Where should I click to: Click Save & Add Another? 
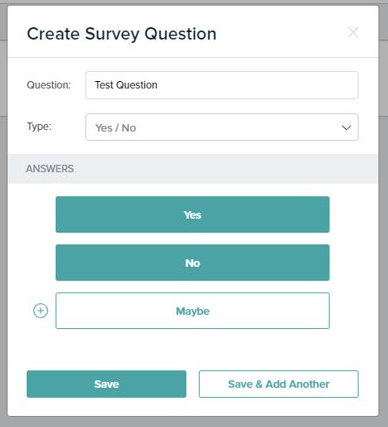(x=279, y=384)
